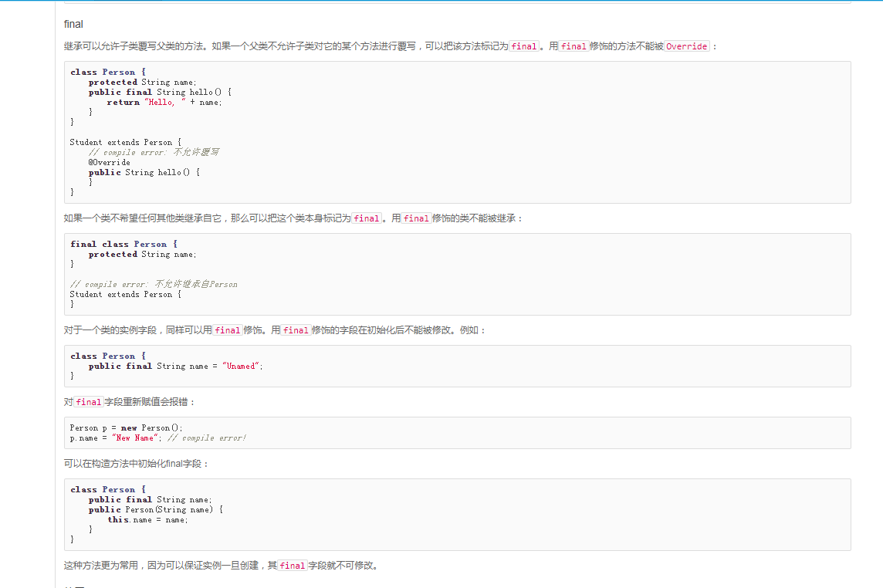Click the paragraph starting with "如果一个类不希望任何其他类继承自己"
This screenshot has width=883, height=588.
(x=293, y=218)
